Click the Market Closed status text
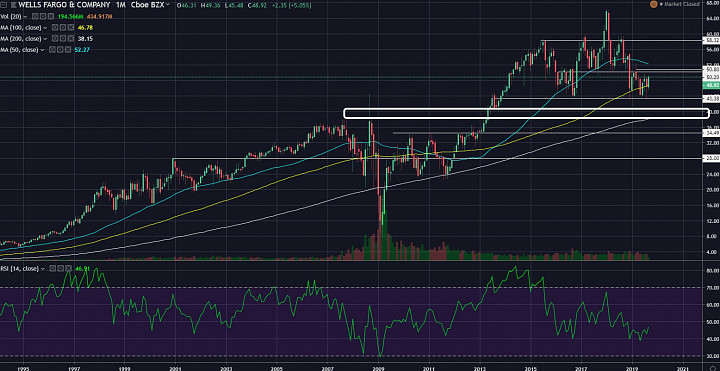720x371 pixels. (x=682, y=4)
